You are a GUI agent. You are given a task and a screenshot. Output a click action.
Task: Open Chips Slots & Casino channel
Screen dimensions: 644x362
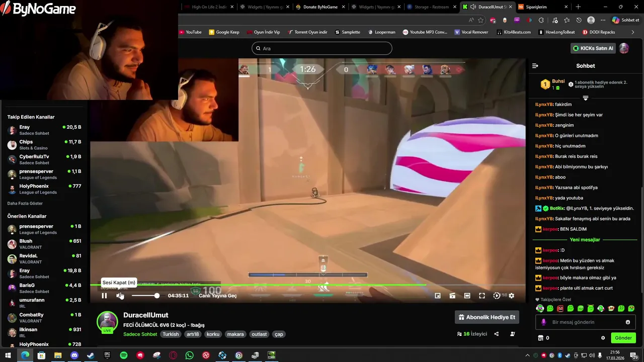[44, 145]
